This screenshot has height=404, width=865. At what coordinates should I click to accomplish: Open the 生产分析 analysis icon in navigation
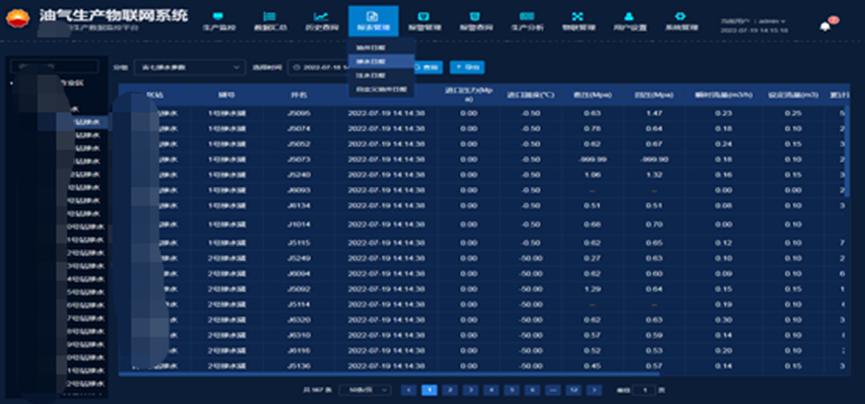point(527,17)
